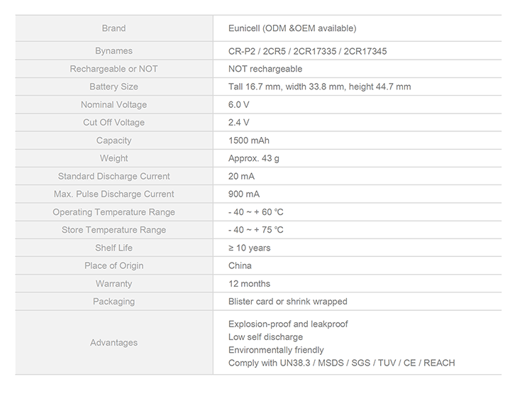Image resolution: width=532 pixels, height=406 pixels.
Task: Select the Tall 16.7 mm dimensions text
Action: click(319, 87)
